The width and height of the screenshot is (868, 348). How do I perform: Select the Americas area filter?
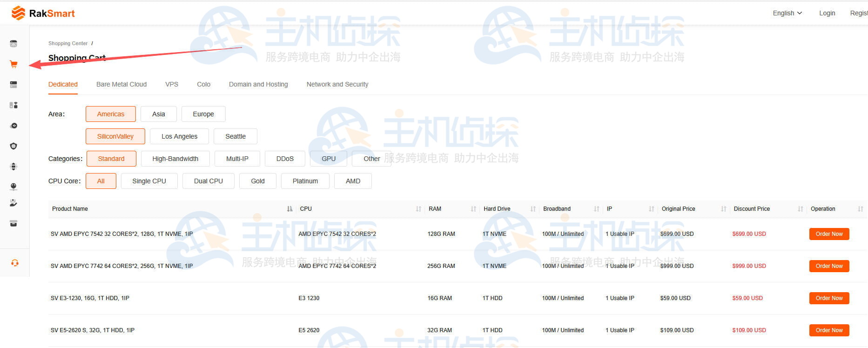pos(111,114)
